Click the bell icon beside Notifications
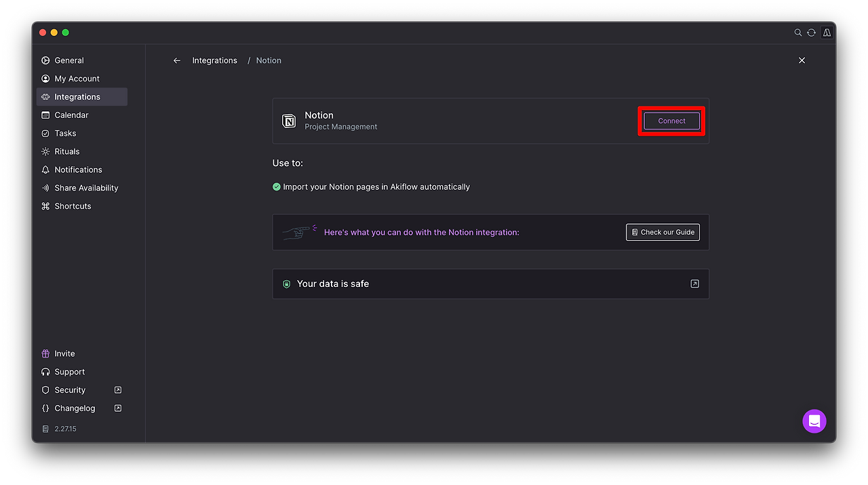868x485 pixels. tap(45, 170)
